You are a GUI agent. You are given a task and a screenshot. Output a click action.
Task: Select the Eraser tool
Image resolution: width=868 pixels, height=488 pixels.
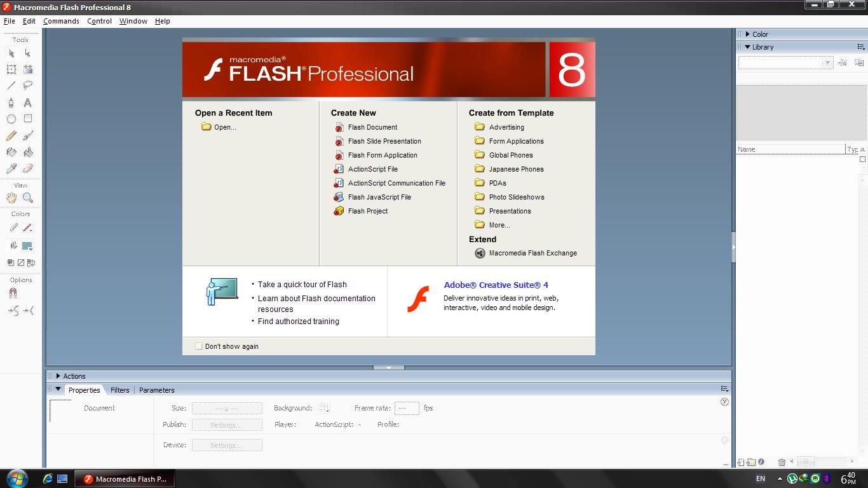[x=27, y=168]
